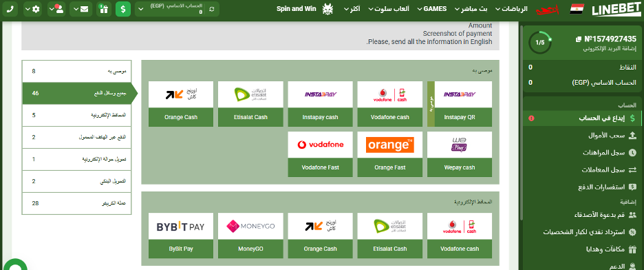The image size is (644, 270).
Task: Choose MoneyGO e-wallet method
Action: (x=250, y=236)
